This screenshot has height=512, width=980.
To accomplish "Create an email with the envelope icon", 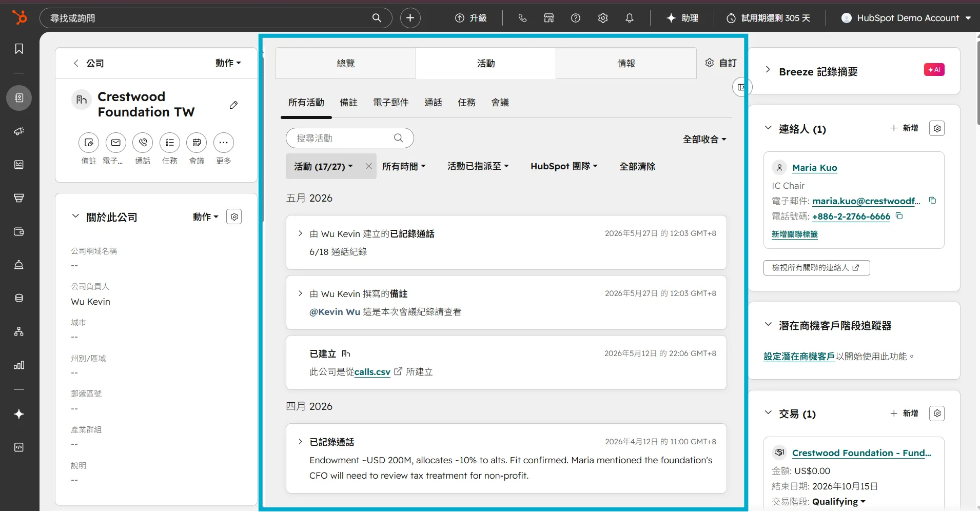I will pyautogui.click(x=116, y=143).
